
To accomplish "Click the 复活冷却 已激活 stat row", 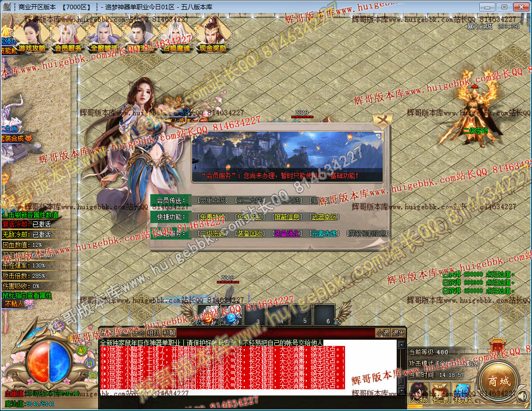I will coord(26,225).
